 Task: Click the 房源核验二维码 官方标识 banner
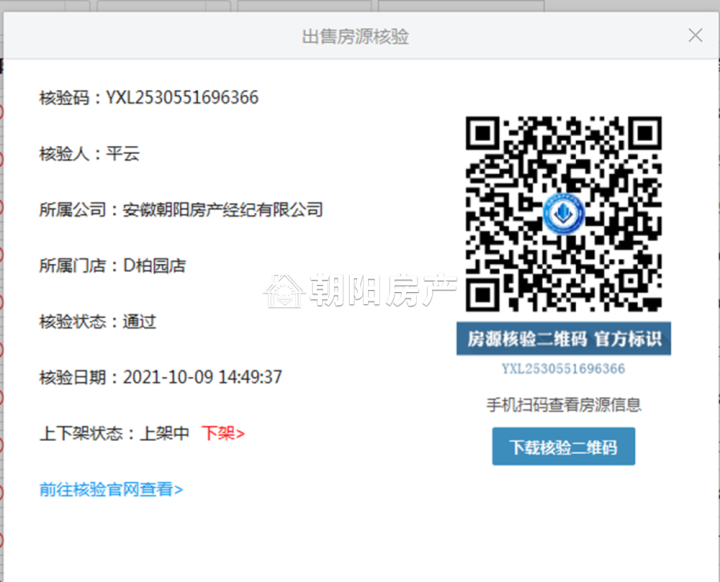tap(563, 338)
